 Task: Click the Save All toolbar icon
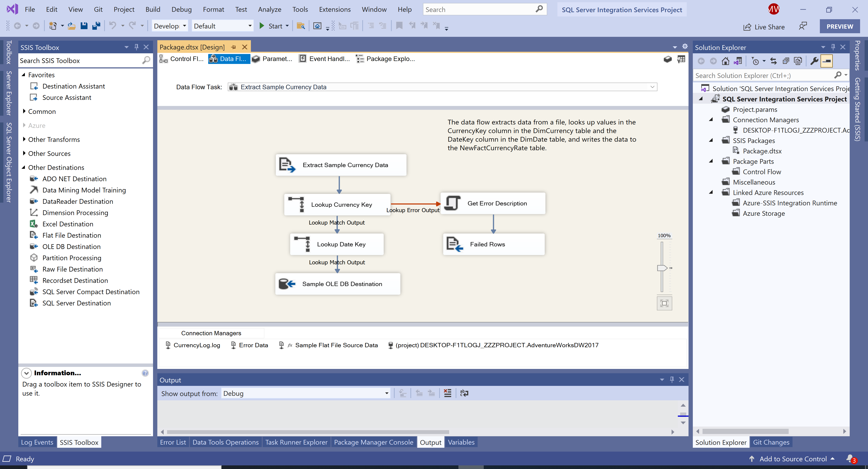(96, 26)
